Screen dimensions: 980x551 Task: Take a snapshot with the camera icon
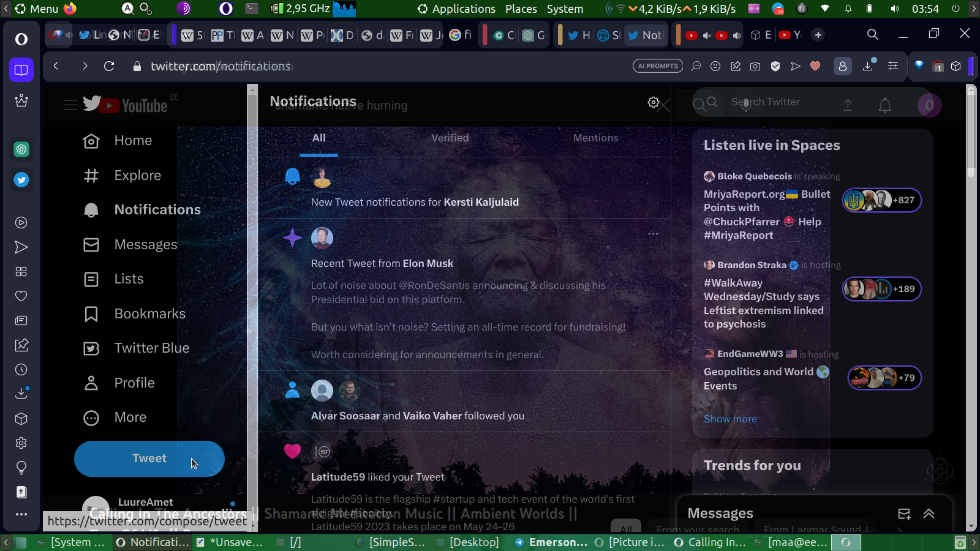[755, 66]
